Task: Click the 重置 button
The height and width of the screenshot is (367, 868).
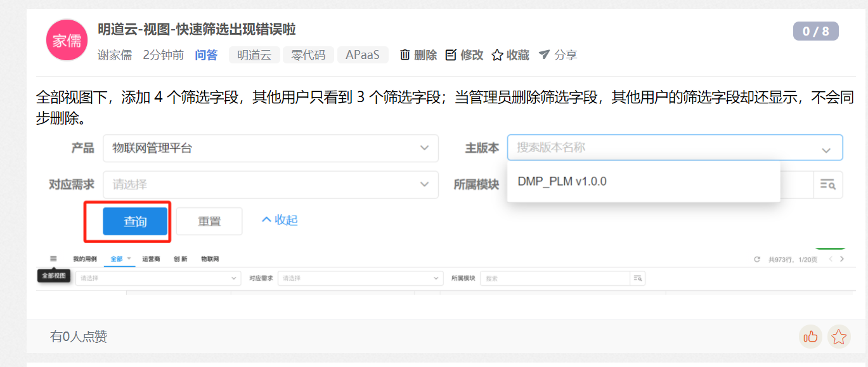Action: tap(209, 221)
